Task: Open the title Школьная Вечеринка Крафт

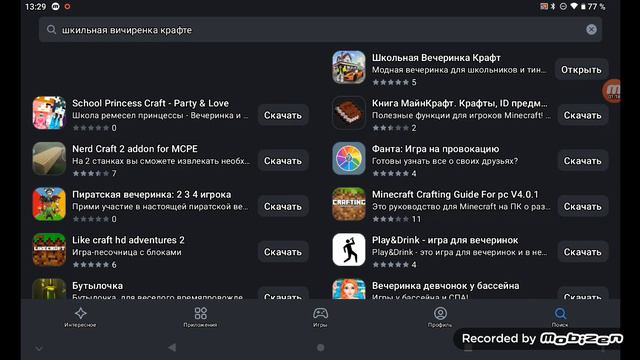Action: click(436, 58)
